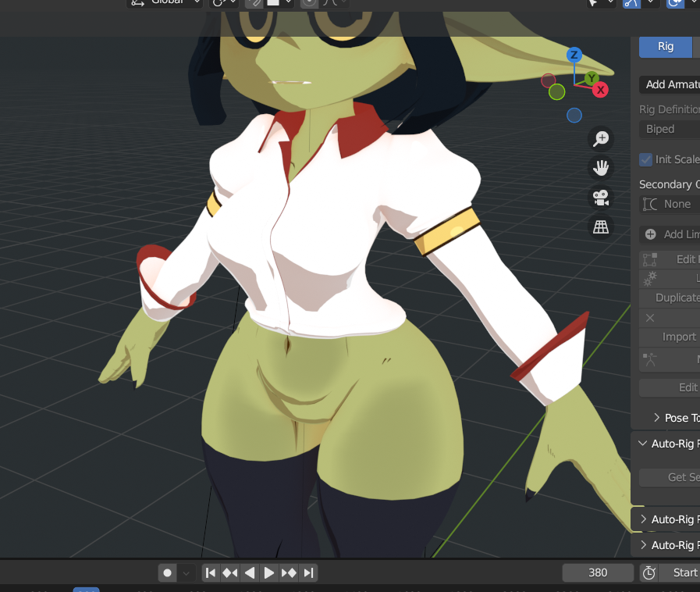Jump to the next keyframe
This screenshot has height=592, width=700.
coord(289,572)
